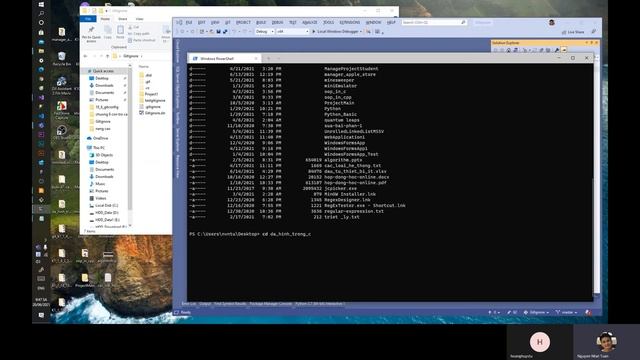This screenshot has width=640, height=360.
Task: Open the Debug configuration dropdown
Action: point(264,31)
